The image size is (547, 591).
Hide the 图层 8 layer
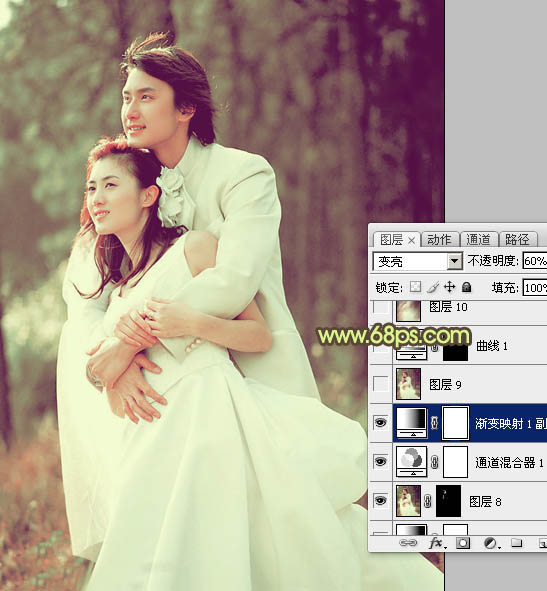[380, 501]
